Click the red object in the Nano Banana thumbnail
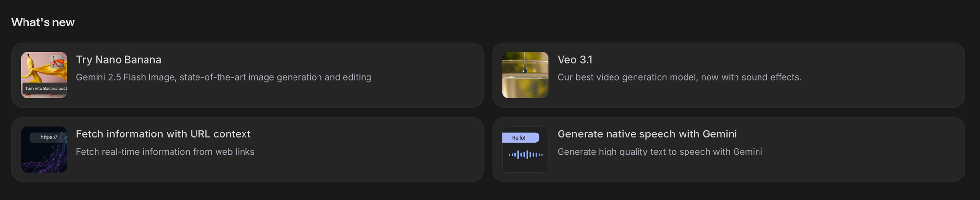The height and width of the screenshot is (200, 980). [x=59, y=62]
